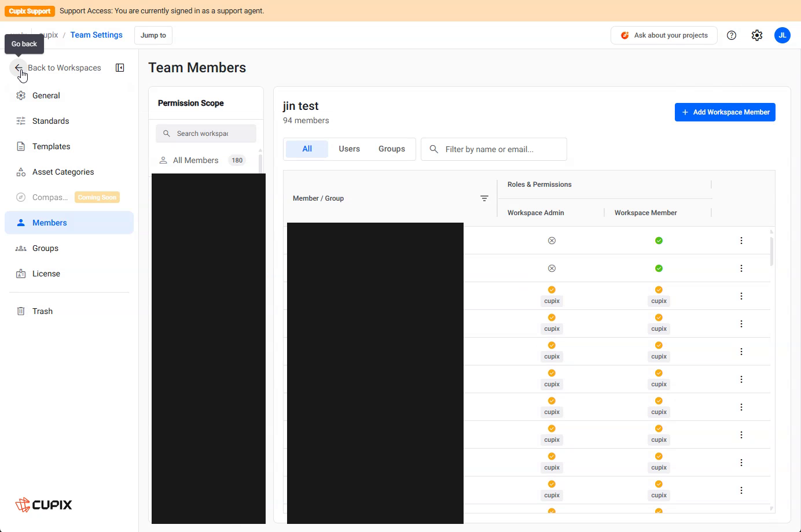Click Ask about your projects button

[x=664, y=35]
